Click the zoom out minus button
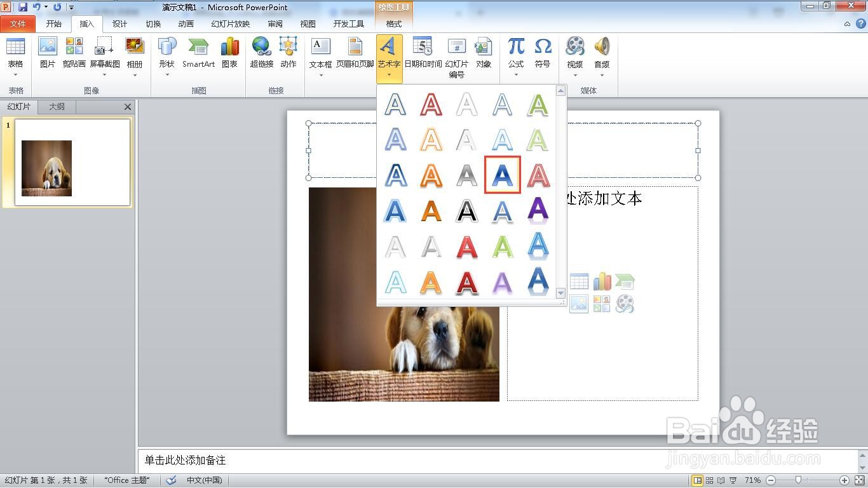 click(770, 480)
